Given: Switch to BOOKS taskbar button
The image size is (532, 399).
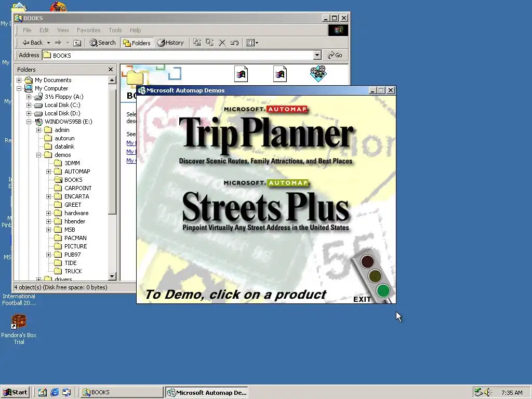Looking at the screenshot, I should click(x=122, y=393).
